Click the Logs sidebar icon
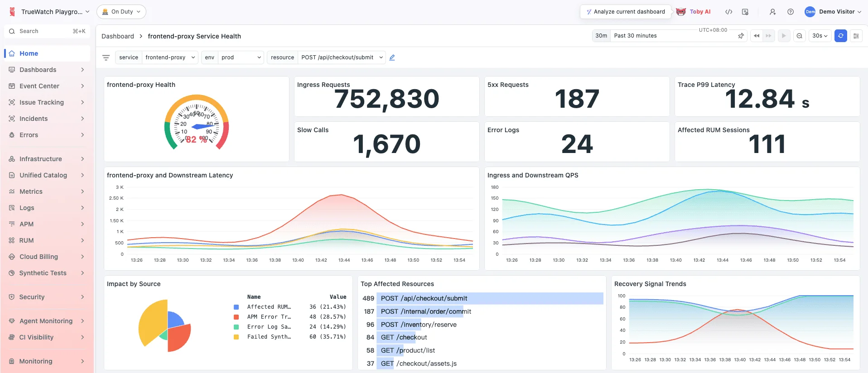 [12, 208]
